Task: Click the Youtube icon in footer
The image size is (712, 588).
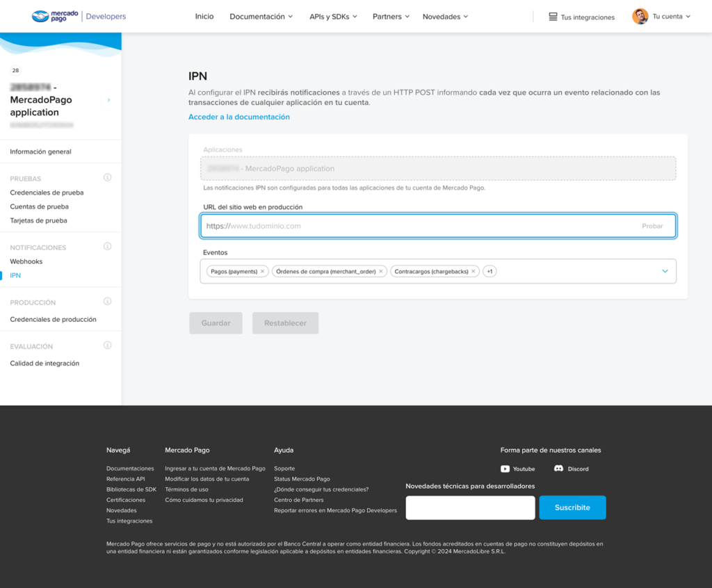Action: click(505, 469)
